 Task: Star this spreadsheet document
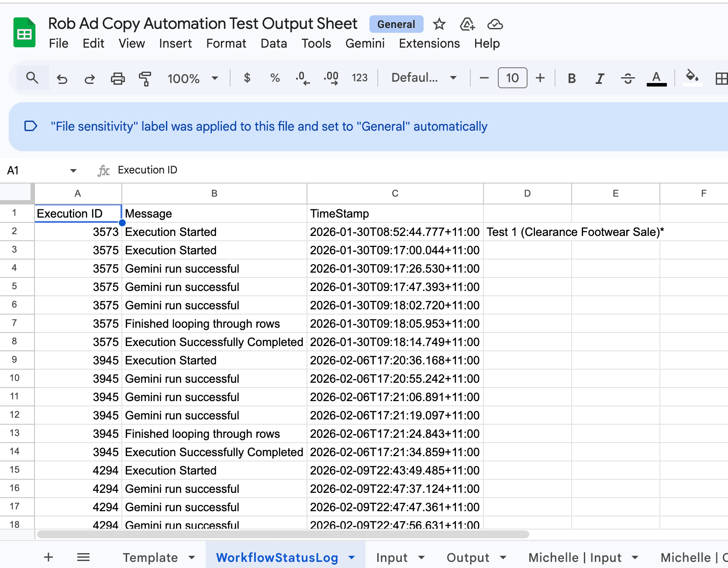[439, 24]
